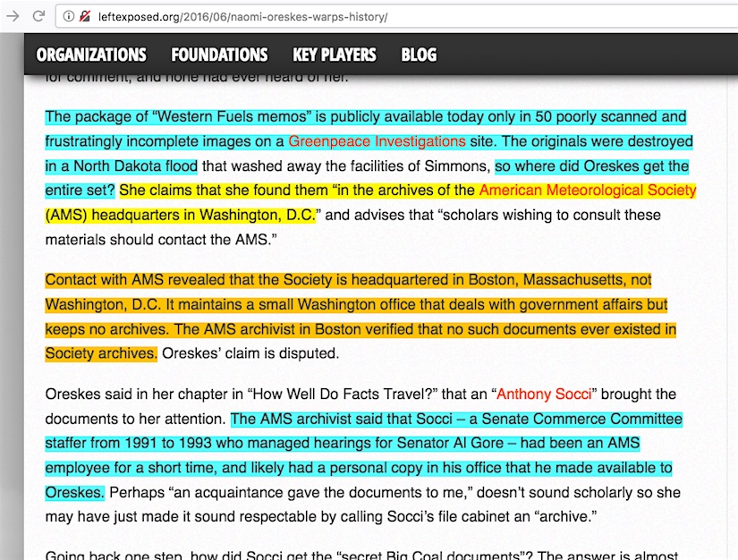
Task: Go to the Key Players section
Action: 335,55
